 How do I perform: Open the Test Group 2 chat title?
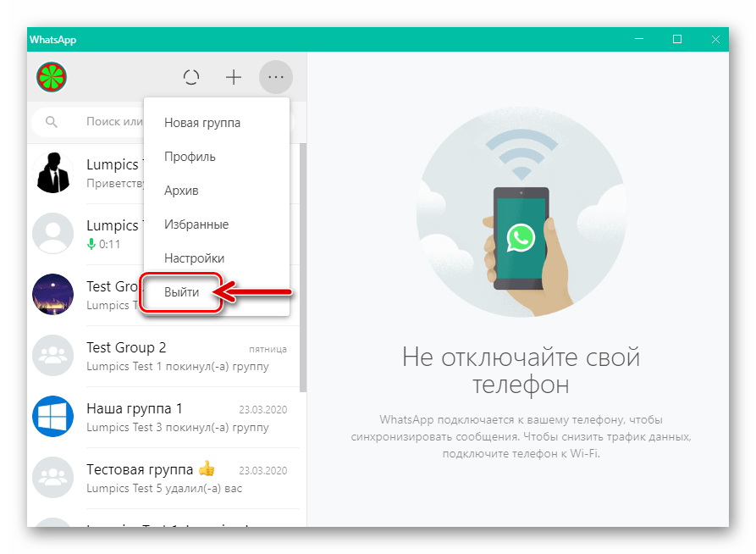tap(126, 347)
